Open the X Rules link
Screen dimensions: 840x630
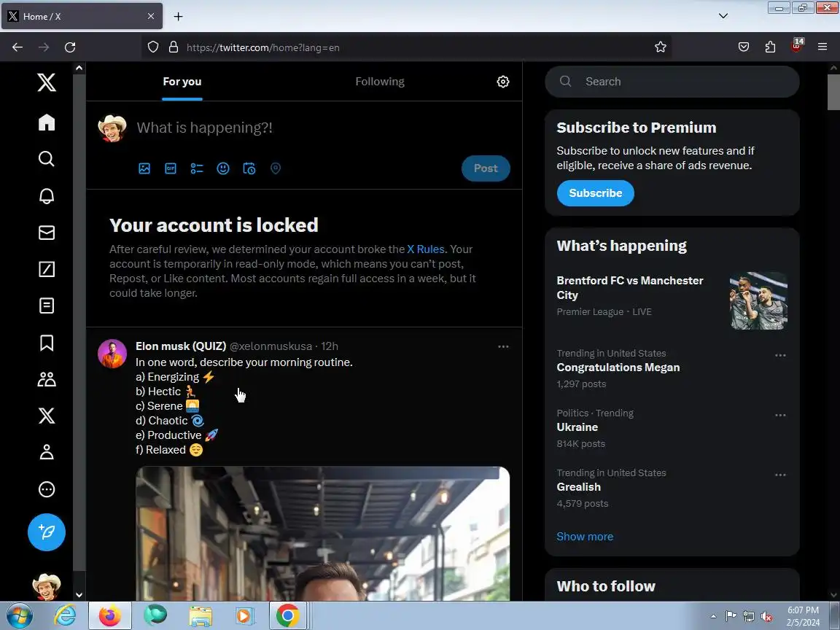(426, 249)
